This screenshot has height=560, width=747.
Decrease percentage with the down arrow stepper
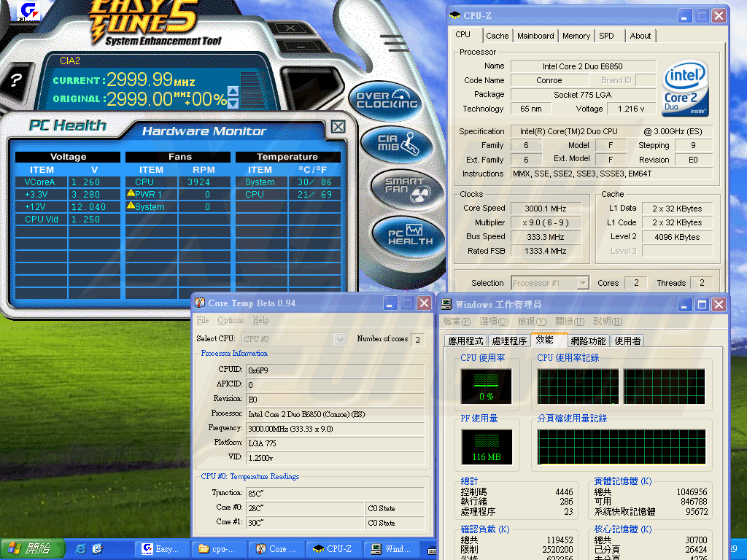pyautogui.click(x=233, y=102)
